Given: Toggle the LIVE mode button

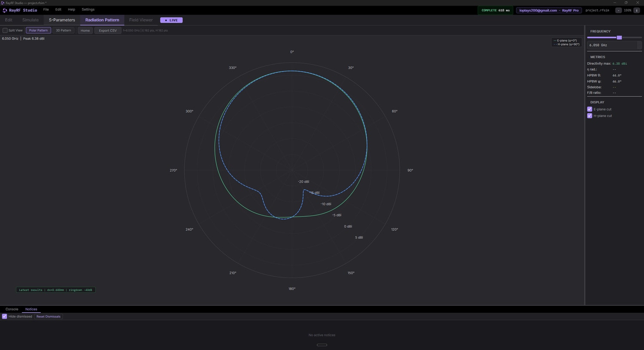Looking at the screenshot, I should point(171,20).
